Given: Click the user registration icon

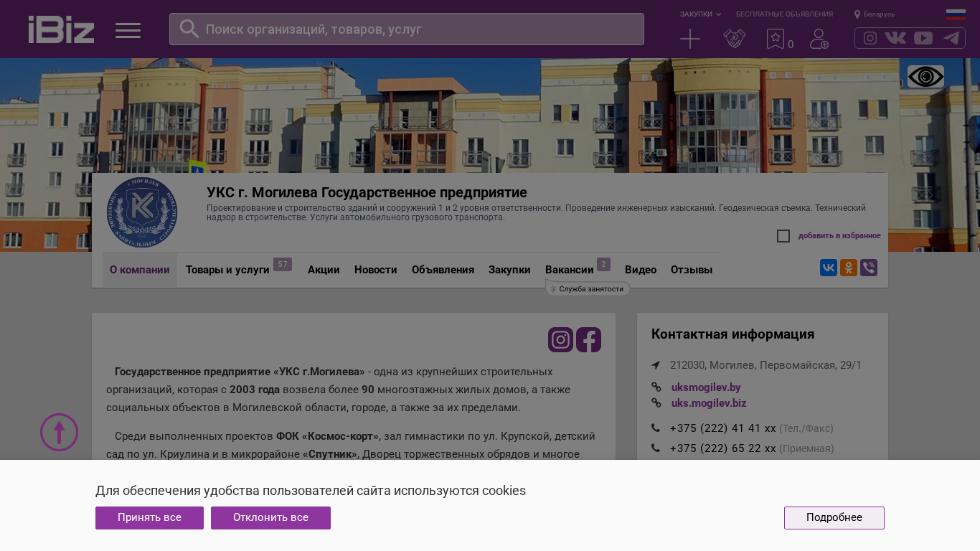Looking at the screenshot, I should [x=819, y=39].
